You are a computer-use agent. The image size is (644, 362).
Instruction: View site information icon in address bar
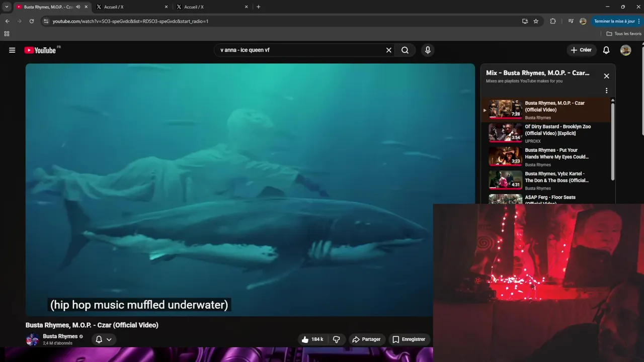pos(46,21)
